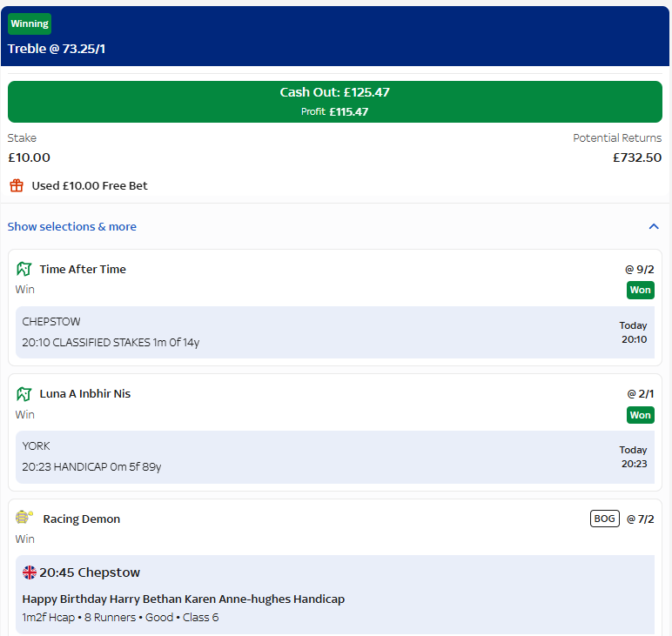Image resolution: width=672 pixels, height=636 pixels.
Task: Open the CHEPSTOW 20:10 Classified Stakes race
Action: tap(335, 331)
